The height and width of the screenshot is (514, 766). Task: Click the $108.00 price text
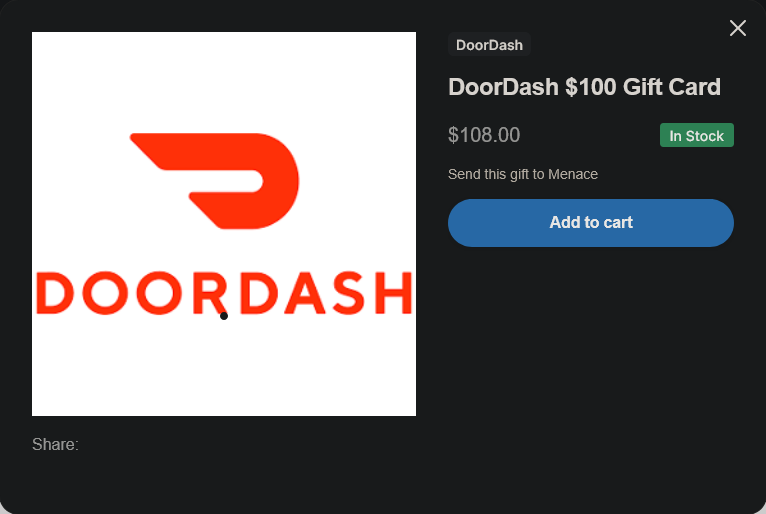pos(484,135)
